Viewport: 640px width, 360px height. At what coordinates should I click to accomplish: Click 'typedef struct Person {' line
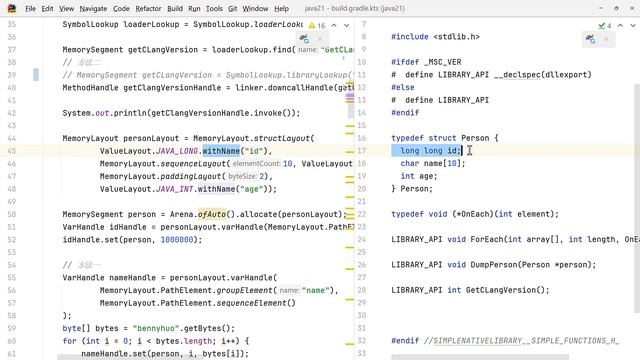click(x=445, y=138)
